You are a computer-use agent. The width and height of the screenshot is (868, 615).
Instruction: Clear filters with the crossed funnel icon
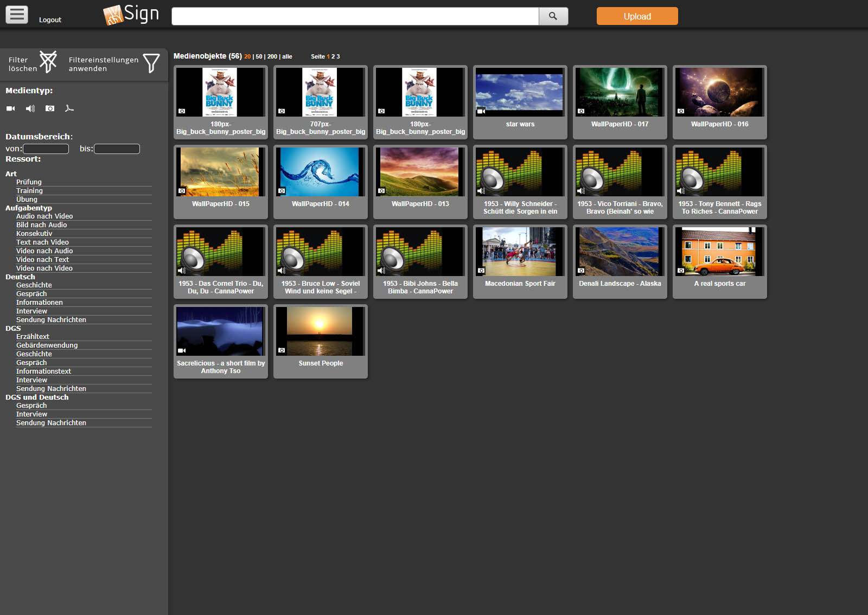pos(48,62)
